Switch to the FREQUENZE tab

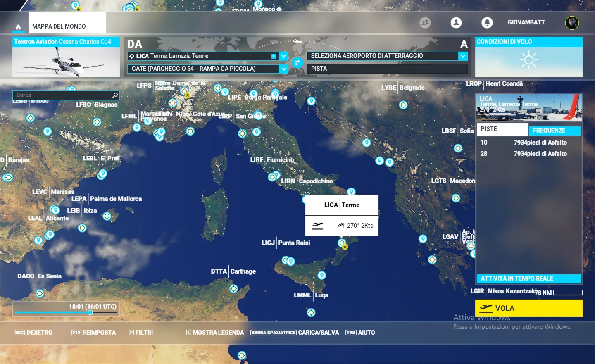(x=554, y=131)
